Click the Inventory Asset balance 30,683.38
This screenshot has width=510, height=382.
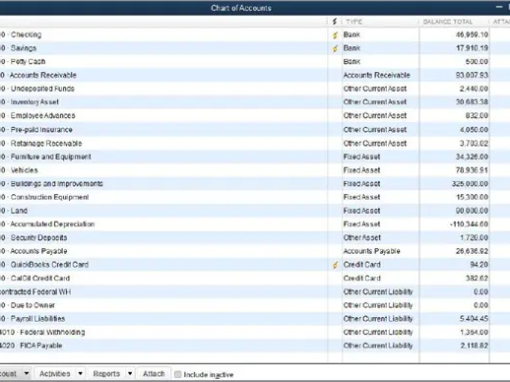(472, 102)
